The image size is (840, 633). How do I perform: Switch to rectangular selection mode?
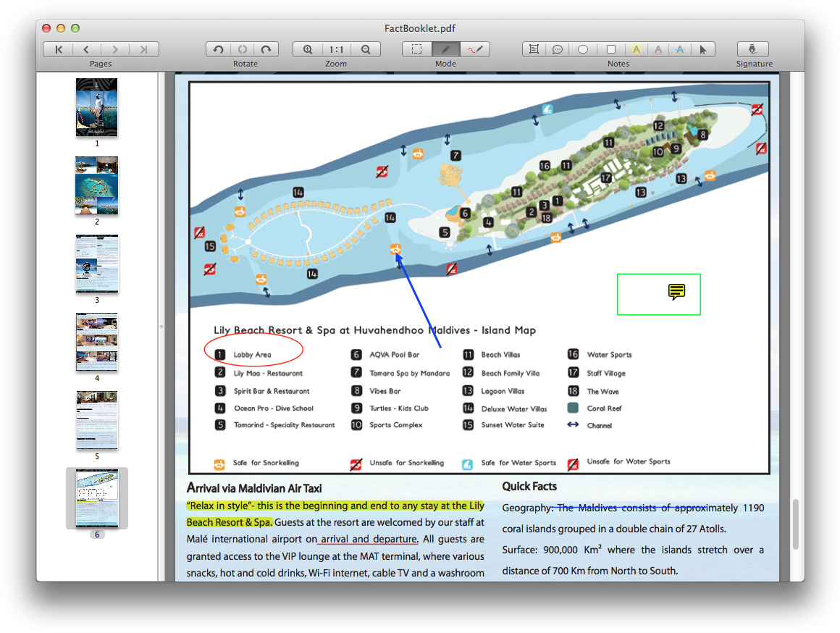pos(416,49)
